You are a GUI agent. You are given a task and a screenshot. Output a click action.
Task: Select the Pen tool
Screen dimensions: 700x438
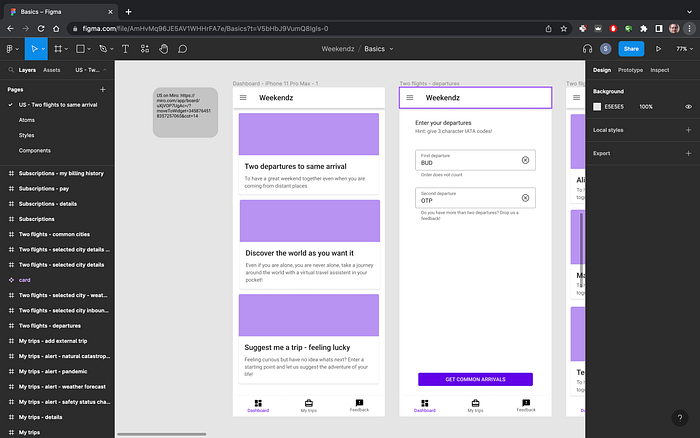(x=105, y=48)
